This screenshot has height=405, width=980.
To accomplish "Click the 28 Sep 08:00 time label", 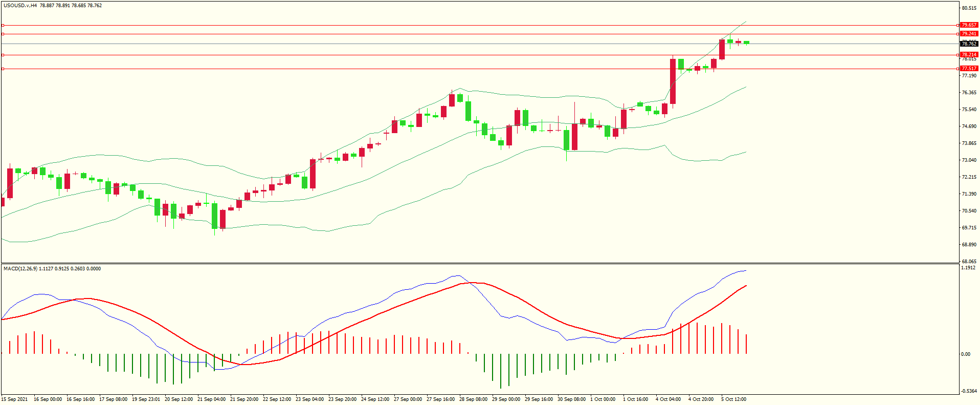I will tap(473, 399).
